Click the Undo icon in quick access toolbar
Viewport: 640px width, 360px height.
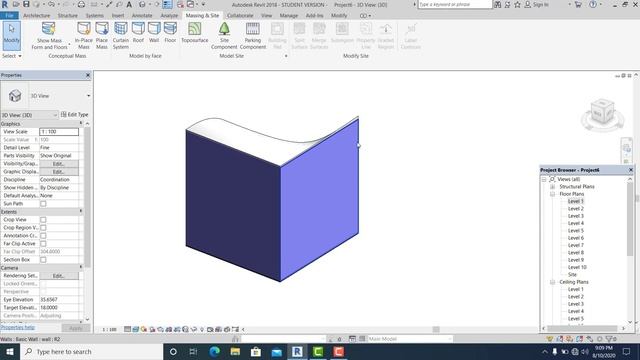pos(51,4)
